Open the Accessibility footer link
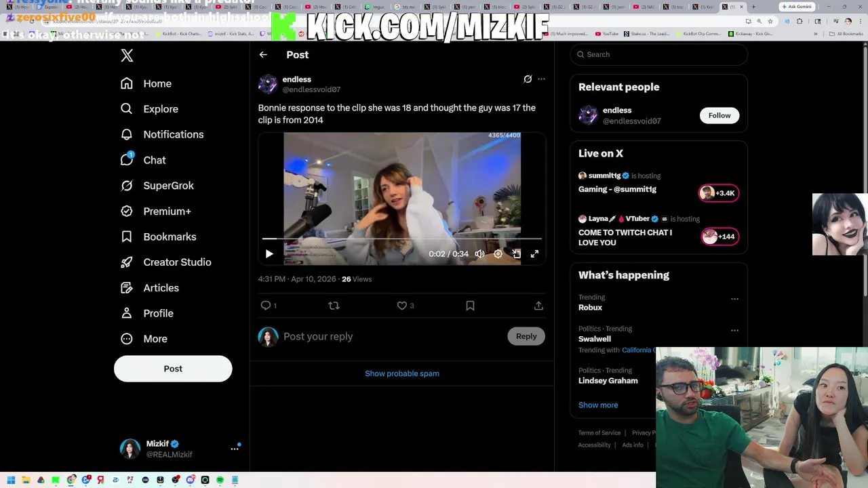This screenshot has width=868, height=488. pos(594,445)
